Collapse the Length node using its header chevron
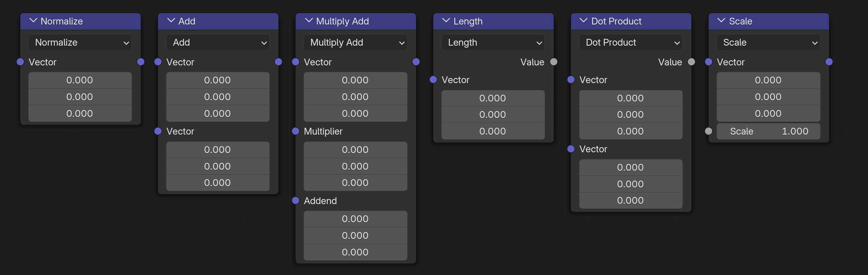Viewport: 868px width, 275px height. [x=446, y=21]
